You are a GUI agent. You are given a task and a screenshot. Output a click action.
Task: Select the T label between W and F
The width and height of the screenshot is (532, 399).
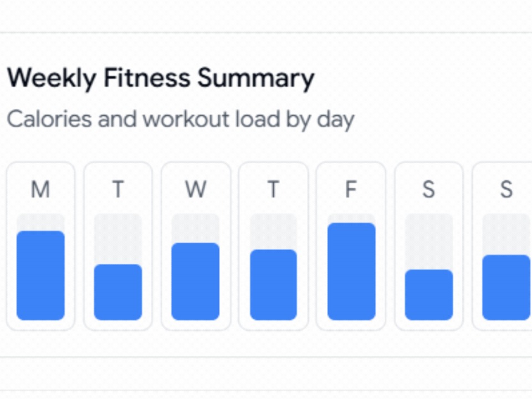(273, 190)
